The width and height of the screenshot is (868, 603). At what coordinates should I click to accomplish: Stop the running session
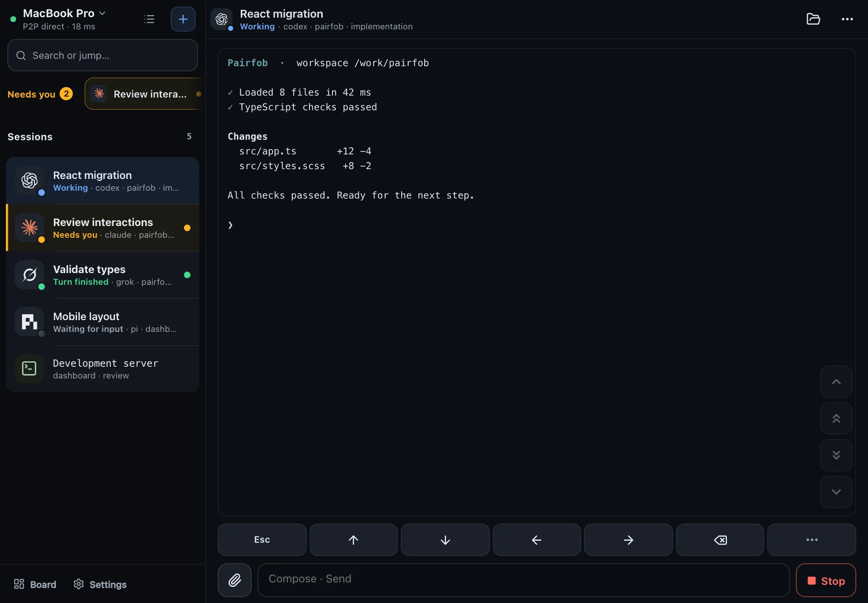point(826,580)
